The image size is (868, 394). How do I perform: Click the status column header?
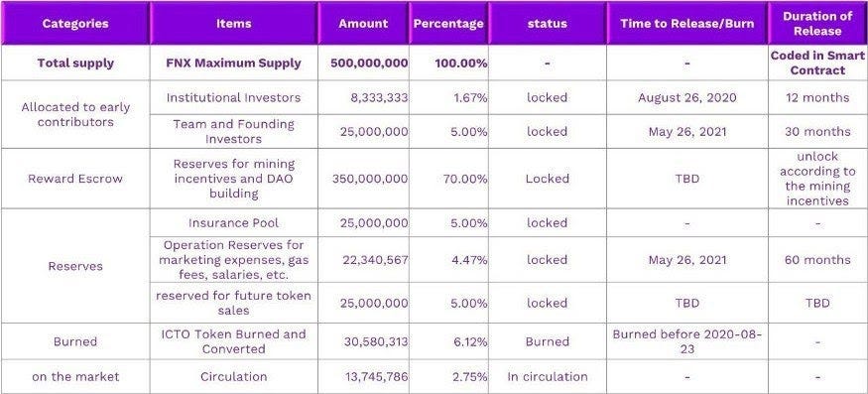pos(547,23)
